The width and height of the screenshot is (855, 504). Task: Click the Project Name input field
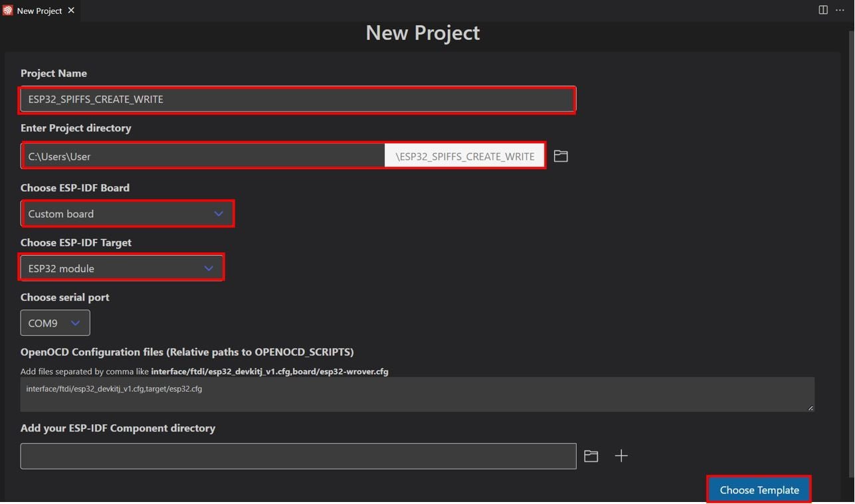click(297, 99)
